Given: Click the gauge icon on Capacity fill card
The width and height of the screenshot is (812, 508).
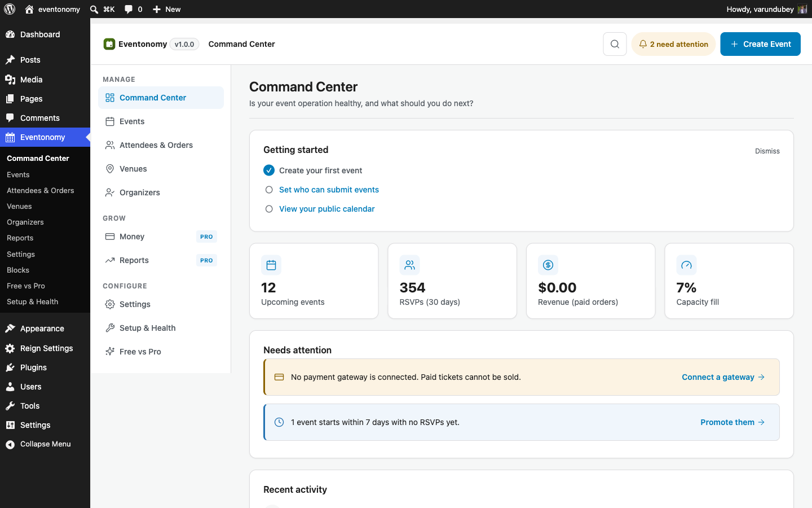Looking at the screenshot, I should click(686, 265).
